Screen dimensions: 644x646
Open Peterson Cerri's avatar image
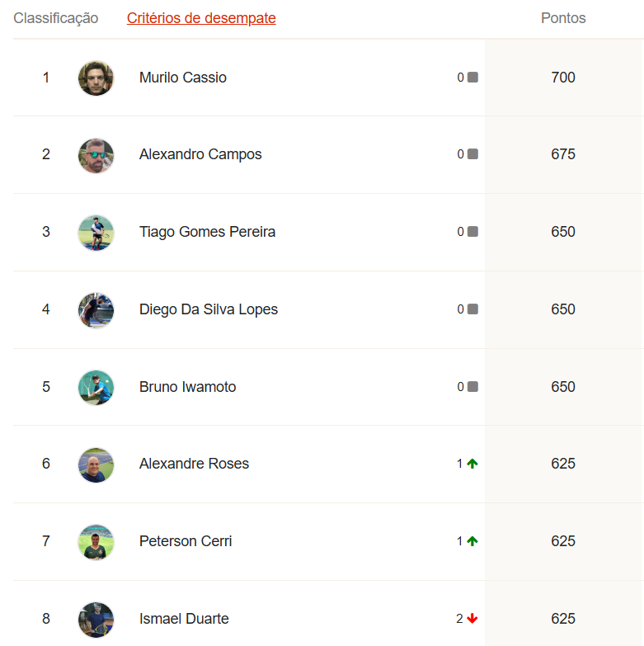tap(96, 542)
